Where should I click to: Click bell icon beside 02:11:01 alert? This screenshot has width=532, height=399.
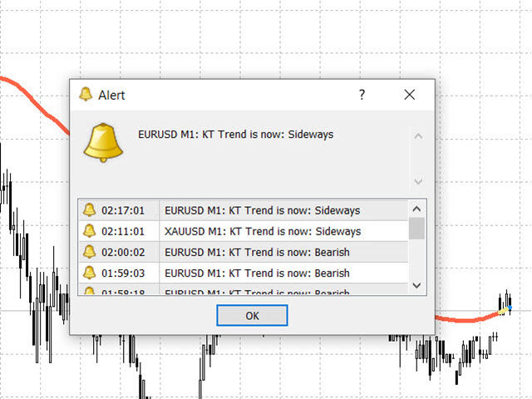coord(89,231)
